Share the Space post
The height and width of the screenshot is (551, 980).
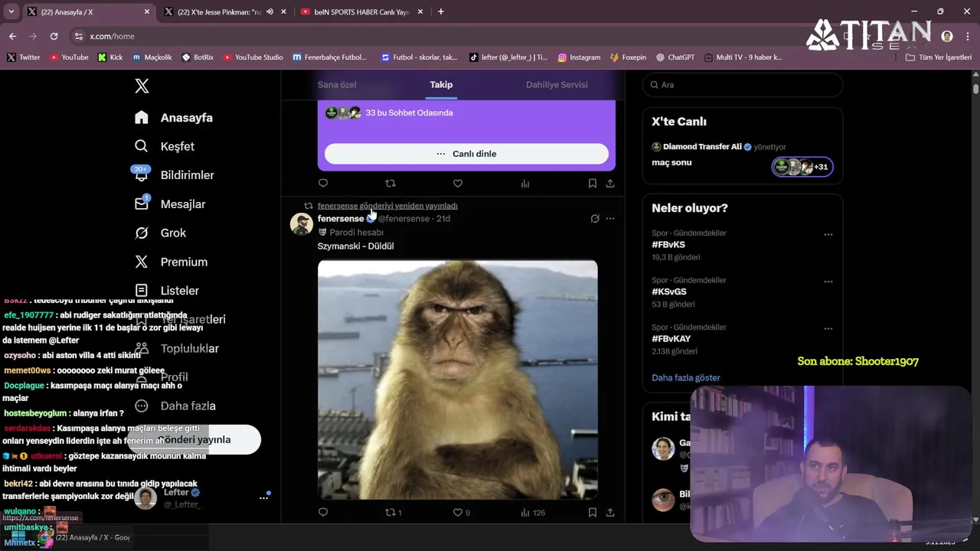[x=610, y=184]
